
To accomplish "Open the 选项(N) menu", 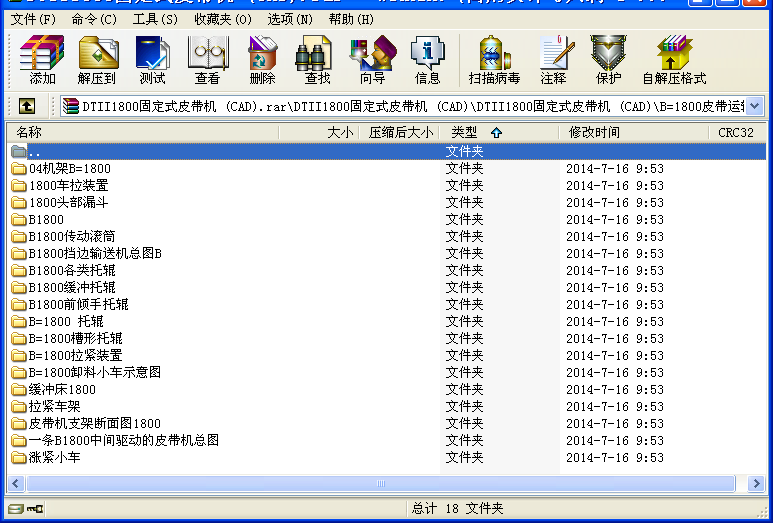I will coord(290,20).
